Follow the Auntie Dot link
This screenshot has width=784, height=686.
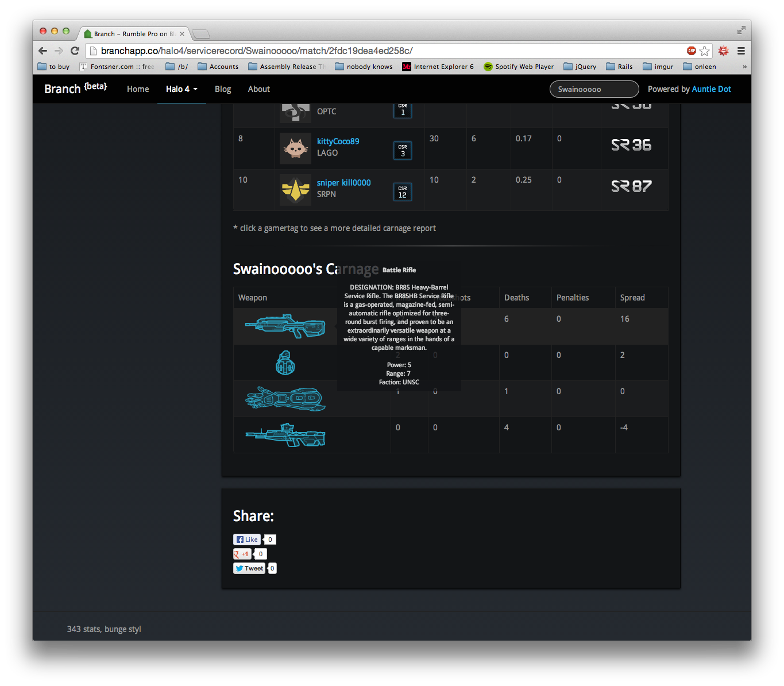pyautogui.click(x=711, y=89)
